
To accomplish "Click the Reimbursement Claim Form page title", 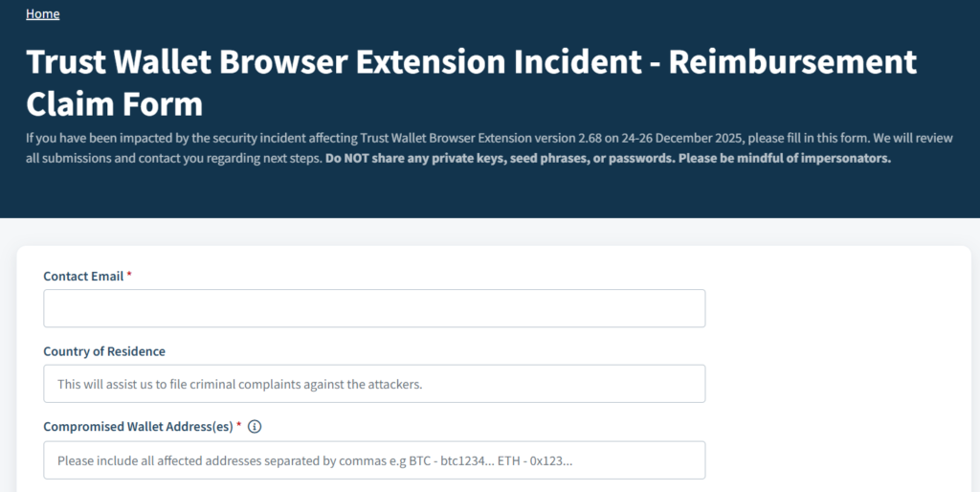I will pyautogui.click(x=471, y=81).
